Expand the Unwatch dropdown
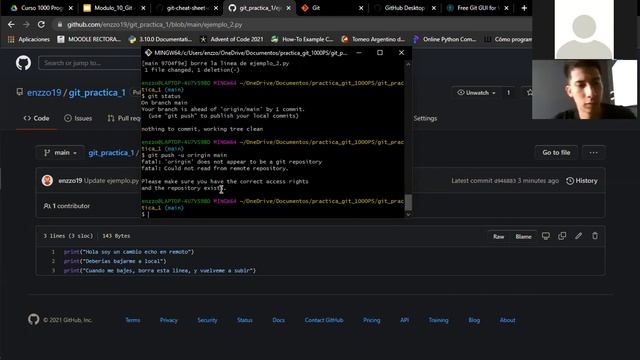This screenshot has height=360, width=640. point(476,93)
